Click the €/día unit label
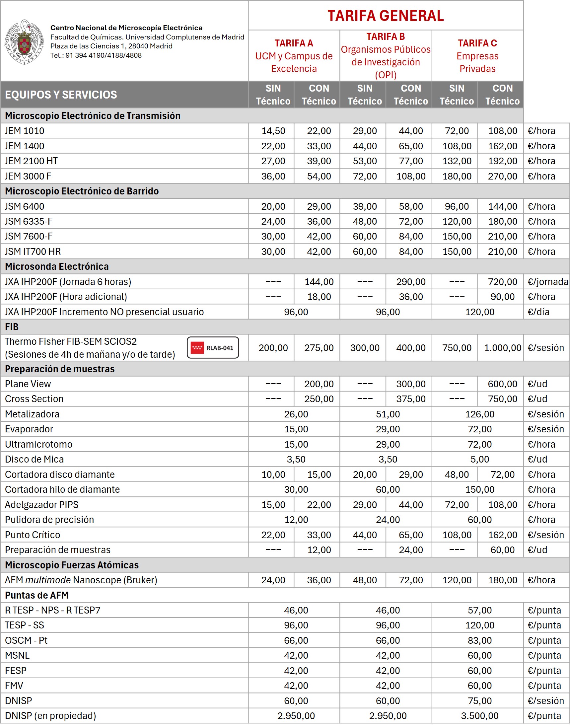This screenshot has height=728, width=570. (x=538, y=312)
